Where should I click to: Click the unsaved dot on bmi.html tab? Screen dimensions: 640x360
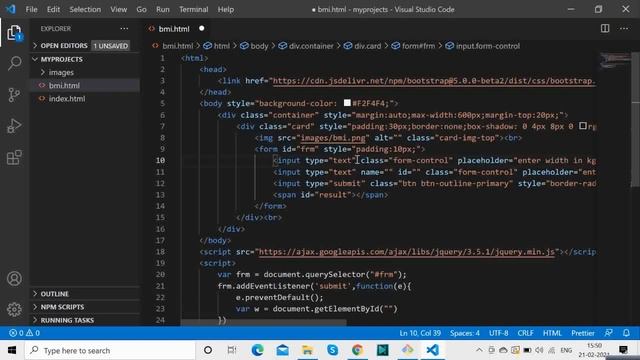click(x=202, y=29)
